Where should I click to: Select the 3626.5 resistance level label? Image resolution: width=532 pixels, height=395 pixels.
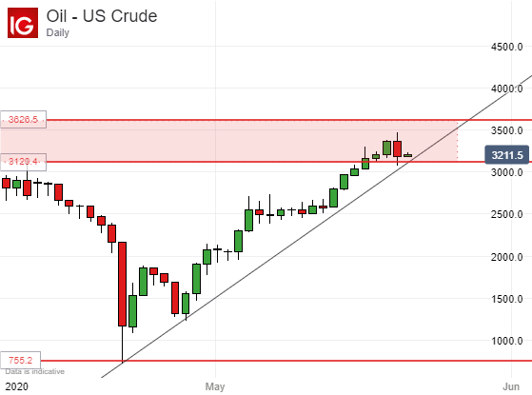(24, 119)
